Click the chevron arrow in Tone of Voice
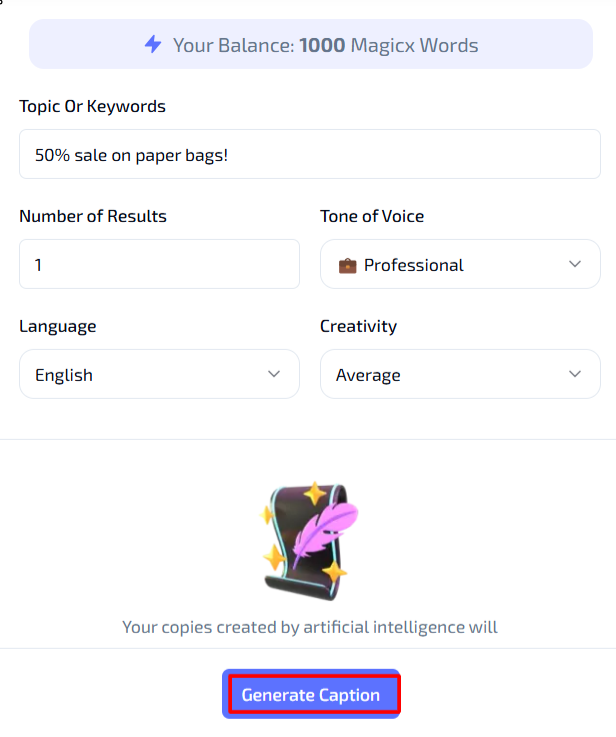The height and width of the screenshot is (737, 616). pyautogui.click(x=575, y=264)
